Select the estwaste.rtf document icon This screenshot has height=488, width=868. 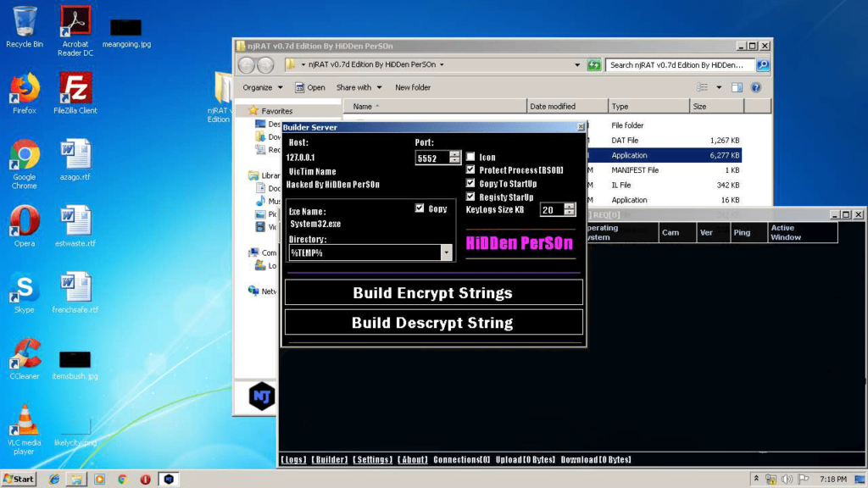point(75,225)
